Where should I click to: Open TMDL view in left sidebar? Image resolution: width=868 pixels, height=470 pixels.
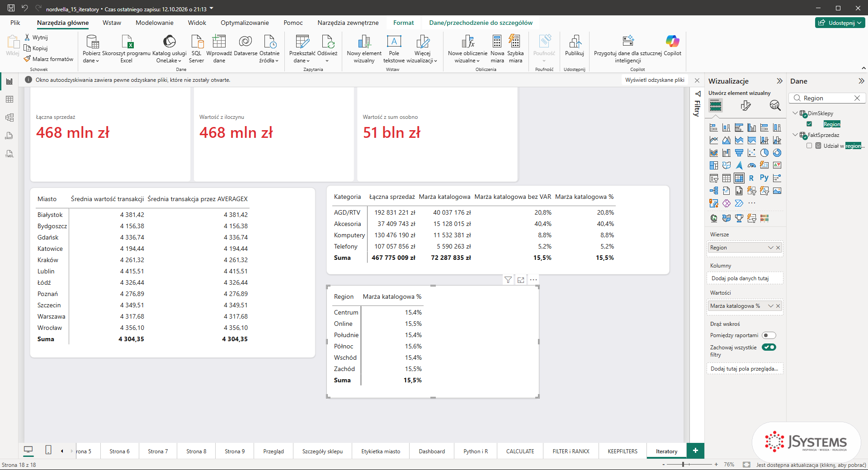[x=9, y=154]
